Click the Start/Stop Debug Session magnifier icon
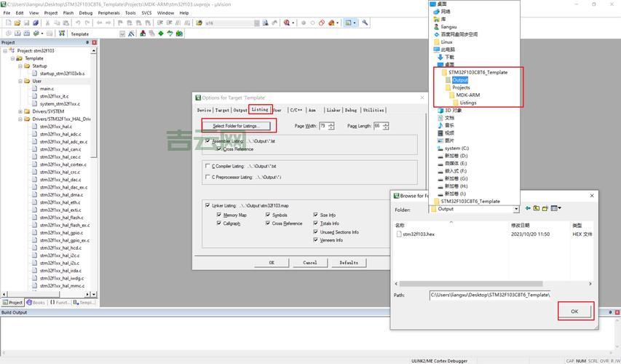 point(287,23)
